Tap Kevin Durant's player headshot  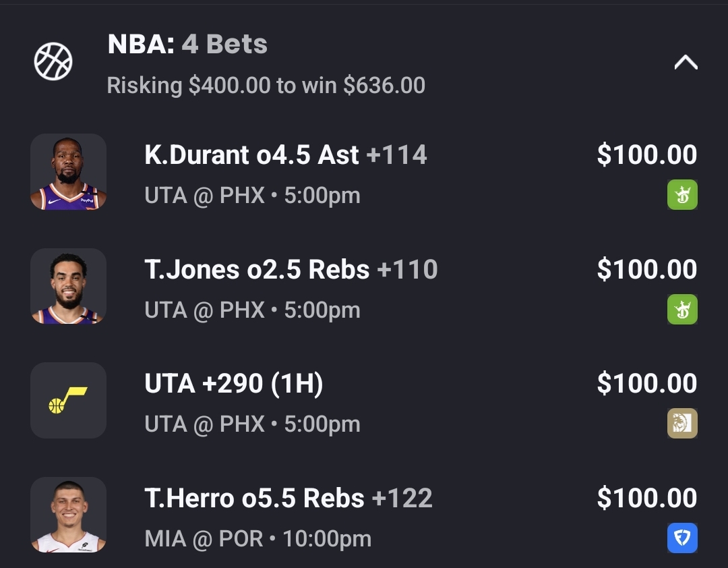pyautogui.click(x=68, y=172)
